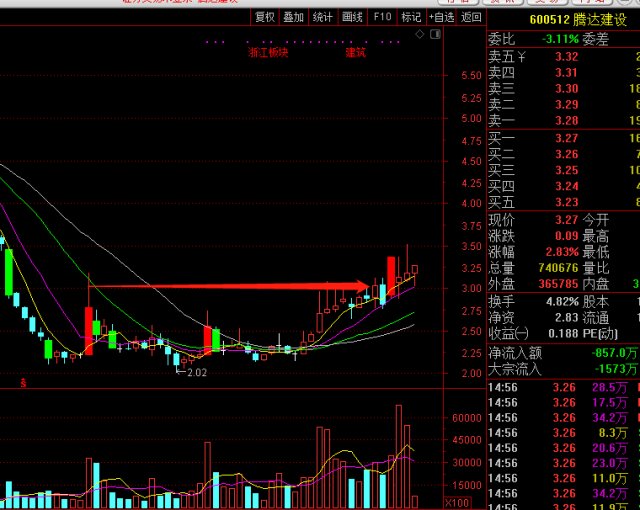Image resolution: width=640 pixels, height=510 pixels.
Task: Select the 买四 price 3.24
Action: coord(567,186)
